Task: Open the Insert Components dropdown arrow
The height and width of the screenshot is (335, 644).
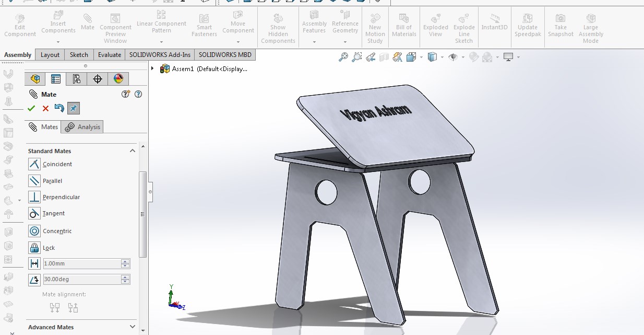Action: (x=58, y=42)
